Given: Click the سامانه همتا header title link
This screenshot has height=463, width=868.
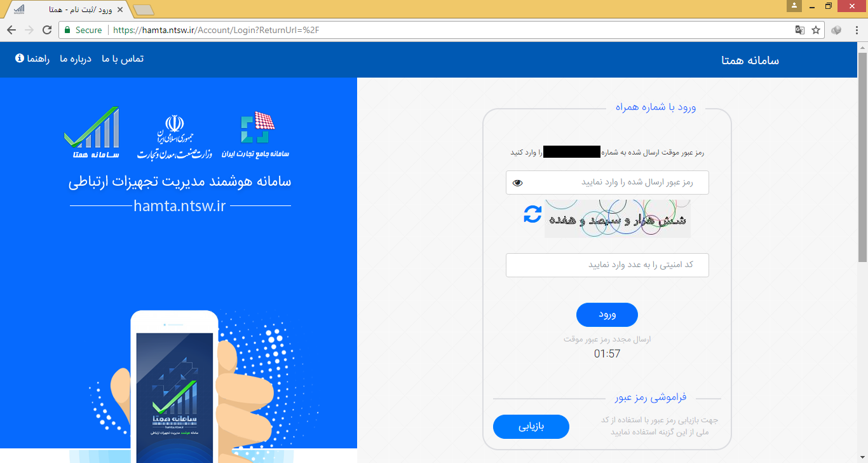Looking at the screenshot, I should point(750,60).
